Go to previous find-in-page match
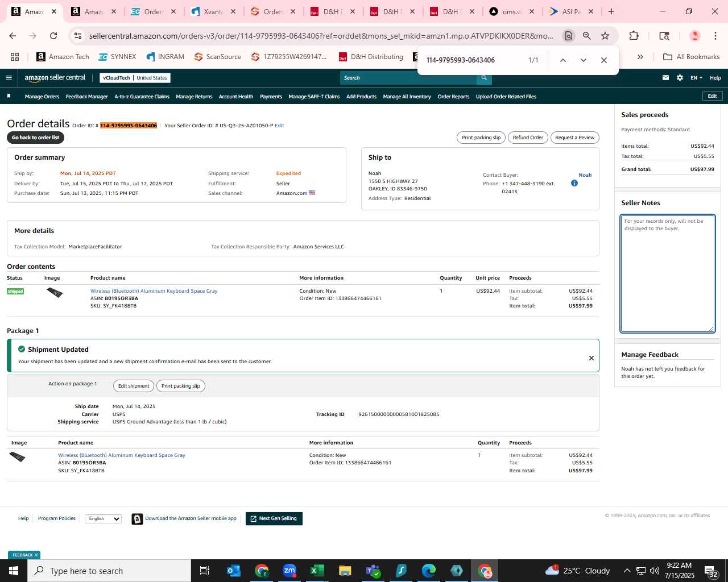The height and width of the screenshot is (582, 728). [562, 60]
